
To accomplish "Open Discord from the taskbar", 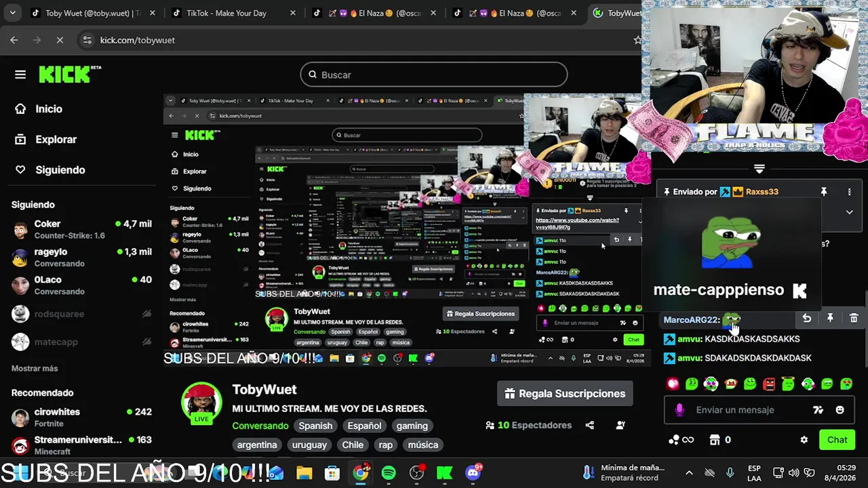I will [x=473, y=472].
